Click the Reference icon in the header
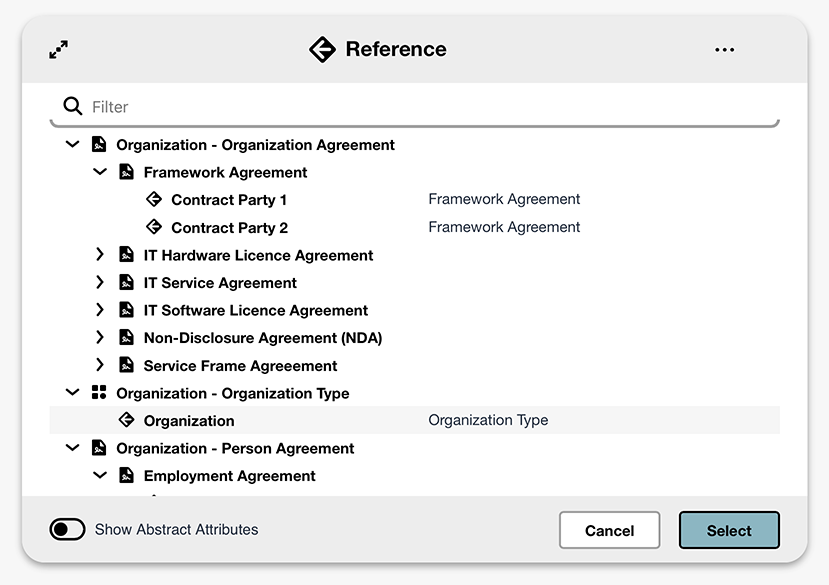Viewport: 829px width, 585px height. tap(322, 49)
